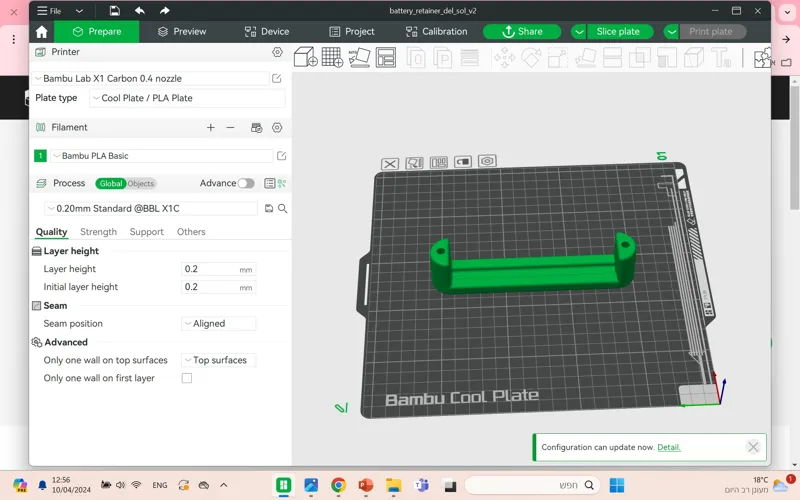
Task: Click the plate remove-all X icon
Action: pos(390,164)
